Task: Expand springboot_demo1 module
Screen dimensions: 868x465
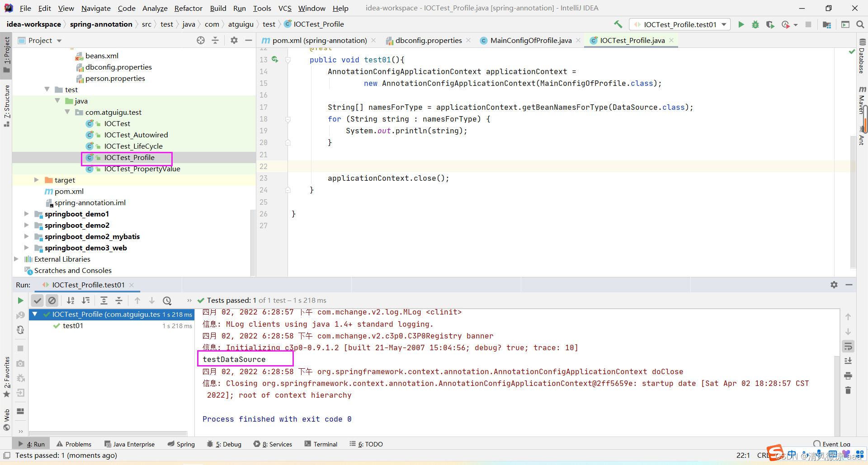Action: click(x=26, y=214)
